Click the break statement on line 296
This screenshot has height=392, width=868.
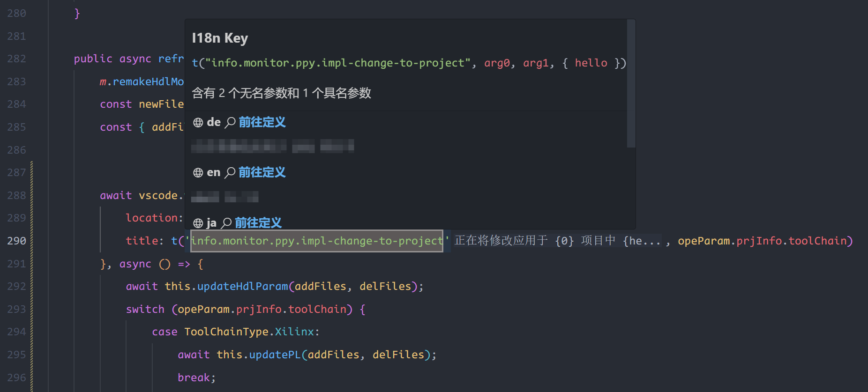(x=196, y=377)
